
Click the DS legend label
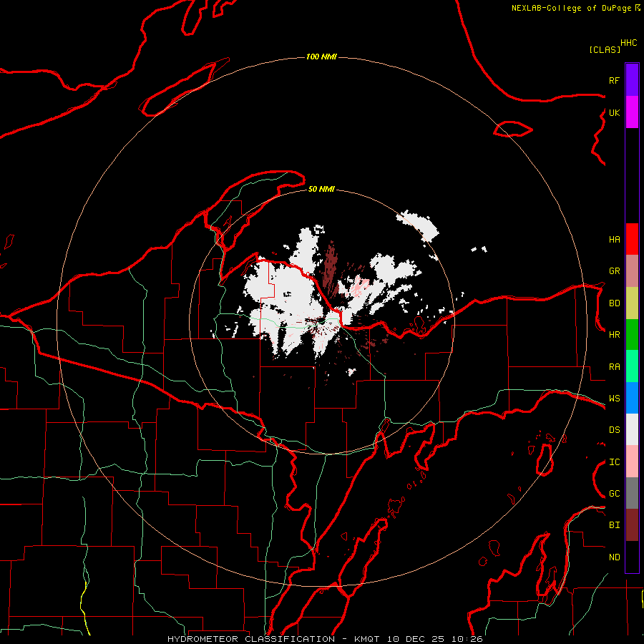[x=614, y=430]
